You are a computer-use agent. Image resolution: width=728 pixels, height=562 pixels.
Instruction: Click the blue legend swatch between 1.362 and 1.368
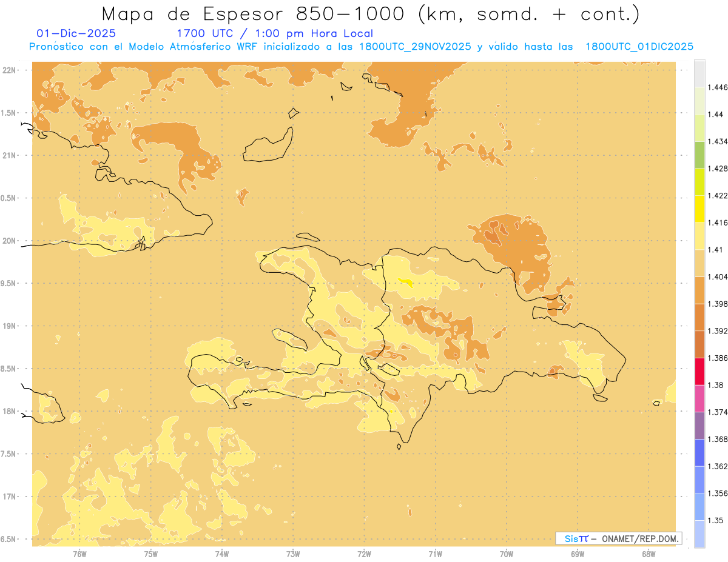(x=699, y=452)
